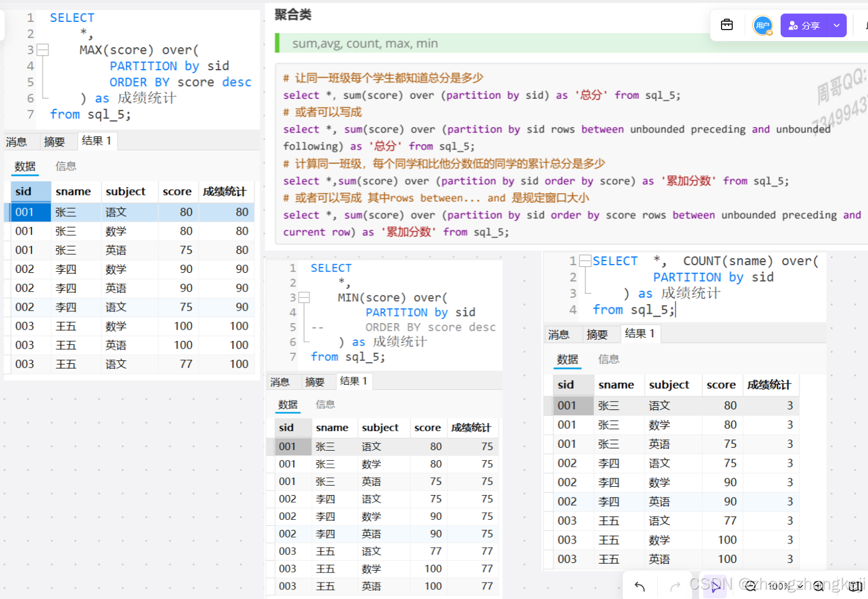Switch to 数据 subtab in MIN results
Screen dimensions: 868x599
tap(288, 405)
